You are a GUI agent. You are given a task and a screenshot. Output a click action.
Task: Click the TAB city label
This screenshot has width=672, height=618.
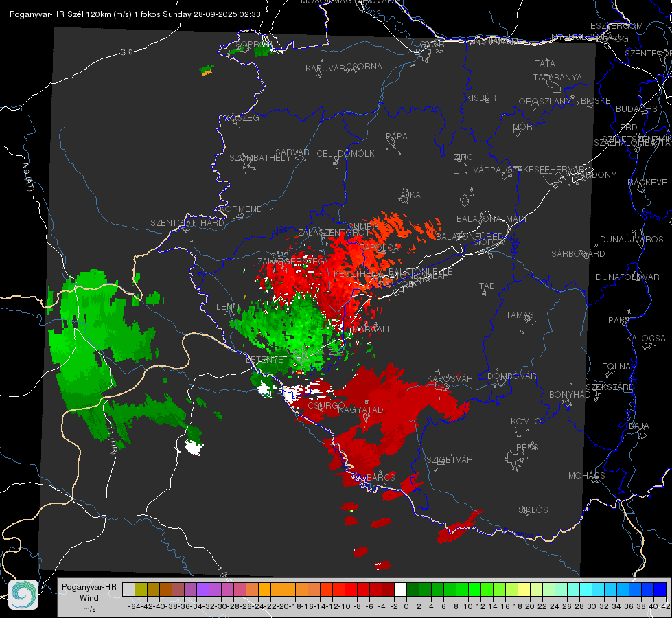click(487, 286)
